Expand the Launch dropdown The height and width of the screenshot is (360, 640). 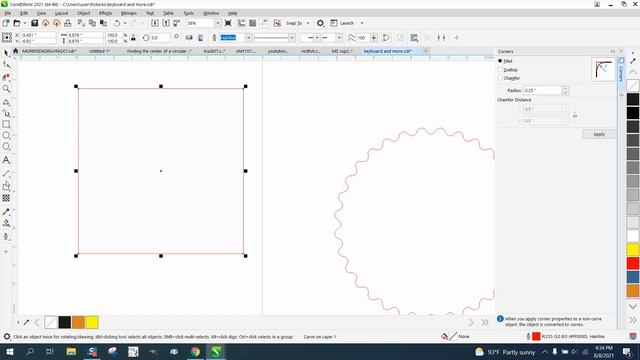pos(362,23)
